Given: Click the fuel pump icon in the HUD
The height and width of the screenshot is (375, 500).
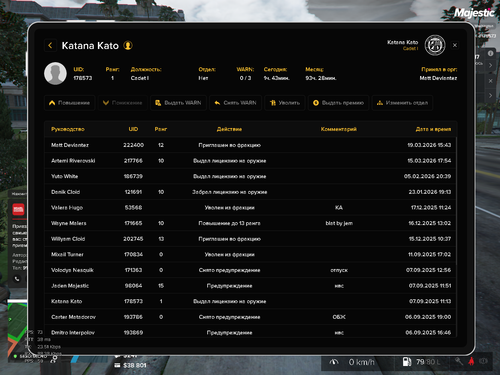Looking at the screenshot, I should tap(407, 362).
